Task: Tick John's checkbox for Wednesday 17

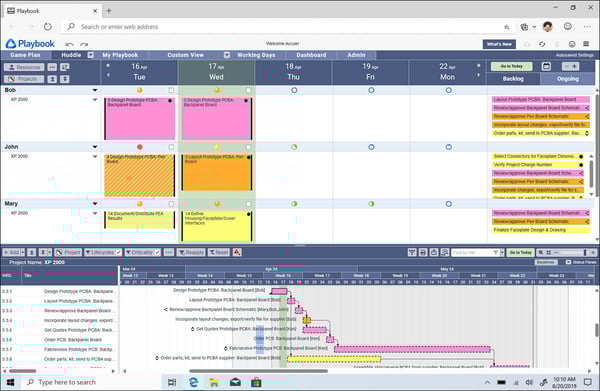Action: pyautogui.click(x=249, y=147)
